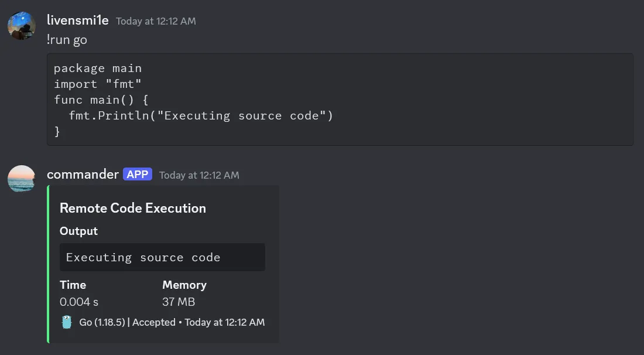The width and height of the screenshot is (644, 355).
Task: Select the livensmi1e username
Action: click(77, 20)
